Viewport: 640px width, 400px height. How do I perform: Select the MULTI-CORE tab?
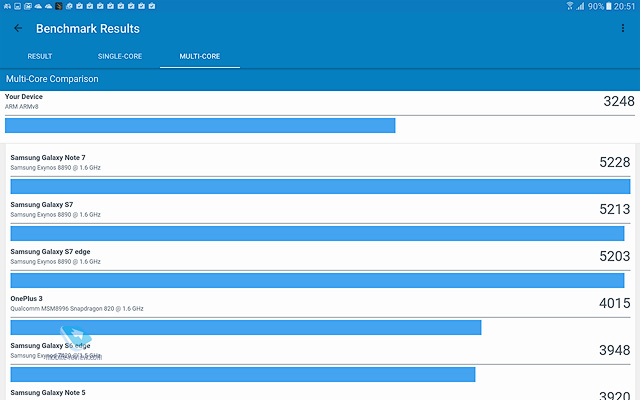tap(200, 56)
